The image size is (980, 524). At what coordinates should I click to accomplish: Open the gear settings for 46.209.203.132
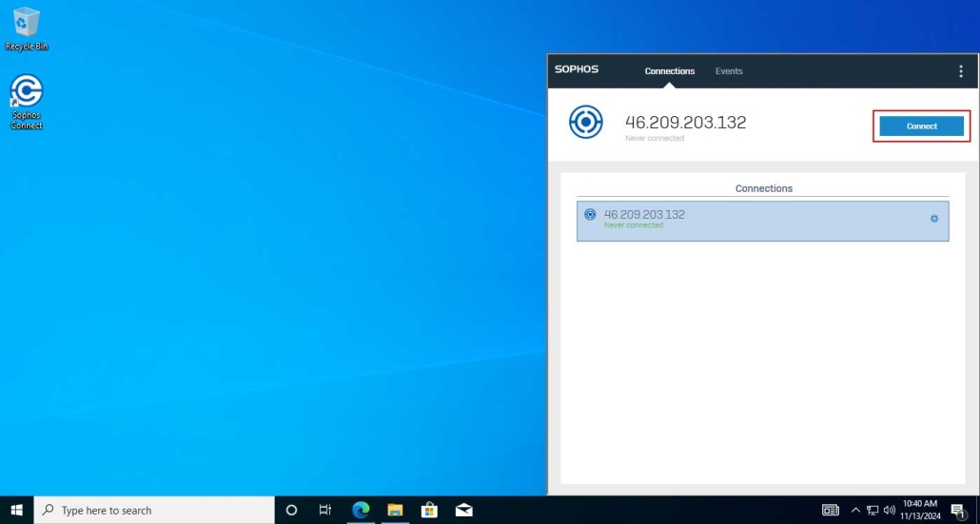pos(933,219)
